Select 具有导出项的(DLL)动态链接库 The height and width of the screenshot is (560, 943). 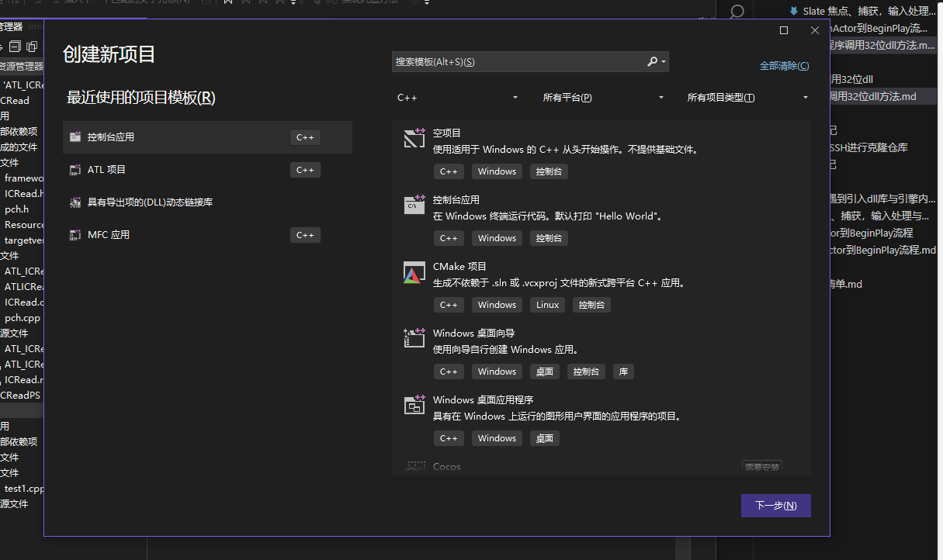coord(207,202)
